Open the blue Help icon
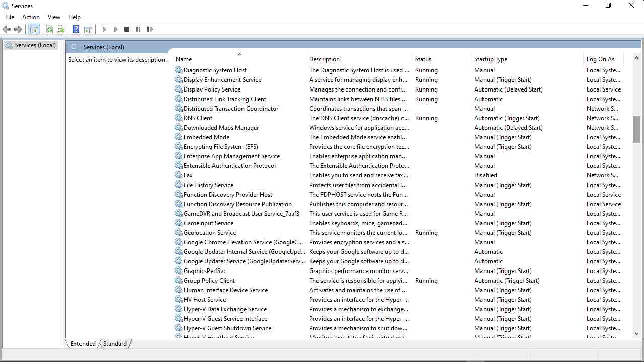 76,29
